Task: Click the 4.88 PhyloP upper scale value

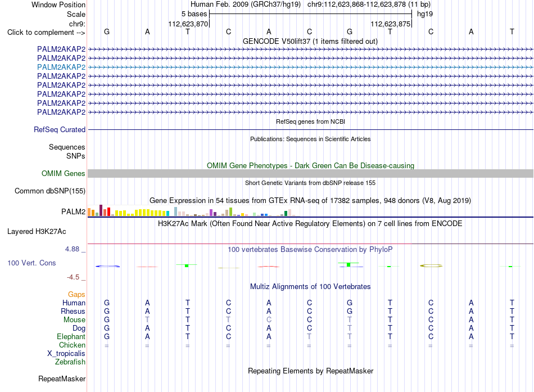Action: [72, 249]
